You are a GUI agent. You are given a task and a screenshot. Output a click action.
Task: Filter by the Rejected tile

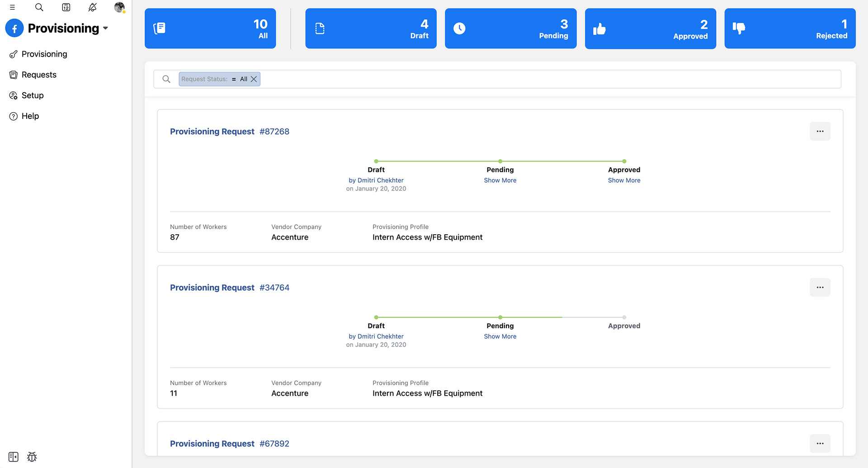(x=790, y=28)
